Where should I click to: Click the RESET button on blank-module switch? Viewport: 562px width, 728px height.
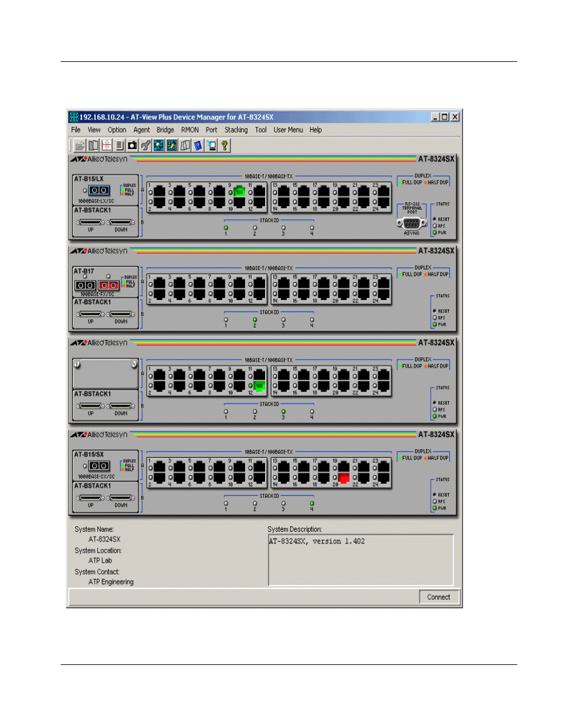435,403
